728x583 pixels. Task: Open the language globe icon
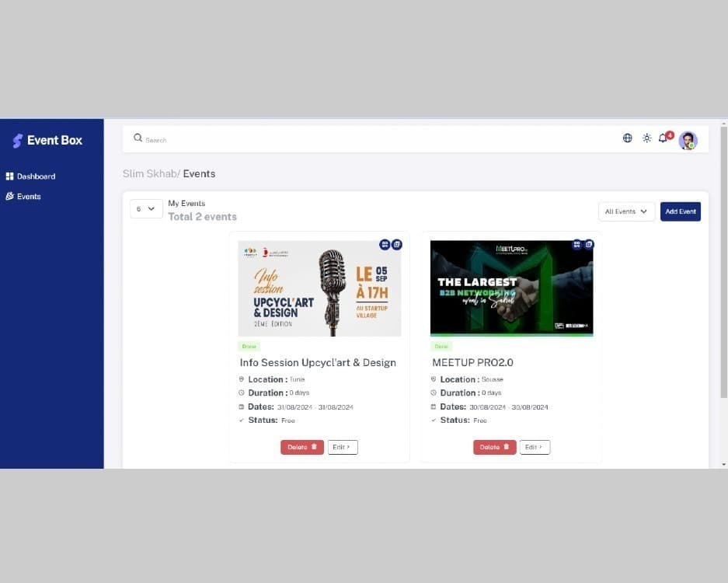(628, 138)
